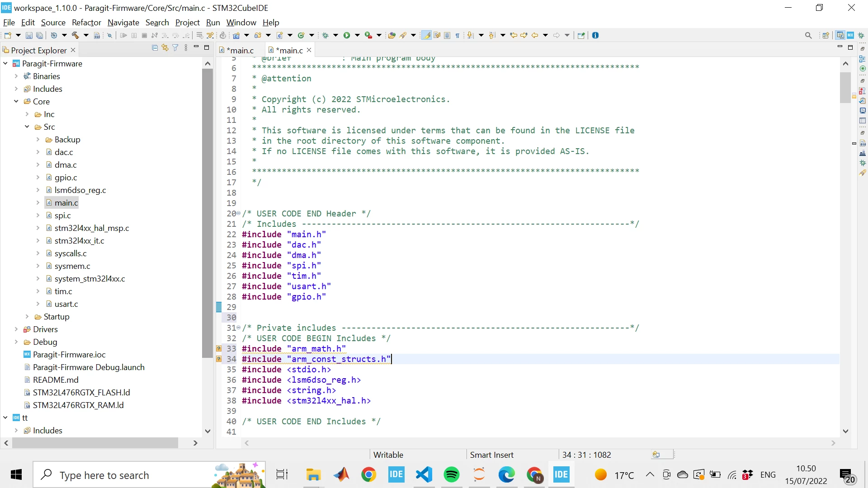Screen dimensions: 868x488
Task: Expand the Startup folder node
Action: (27, 317)
